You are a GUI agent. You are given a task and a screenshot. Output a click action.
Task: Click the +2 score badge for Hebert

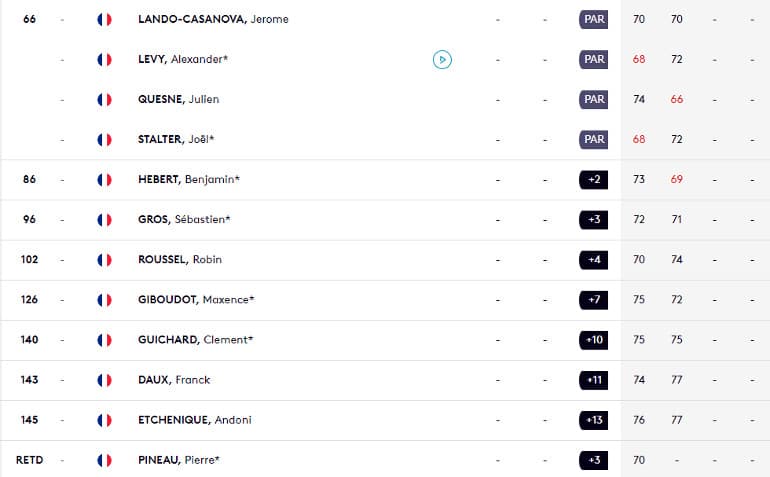[x=594, y=180]
